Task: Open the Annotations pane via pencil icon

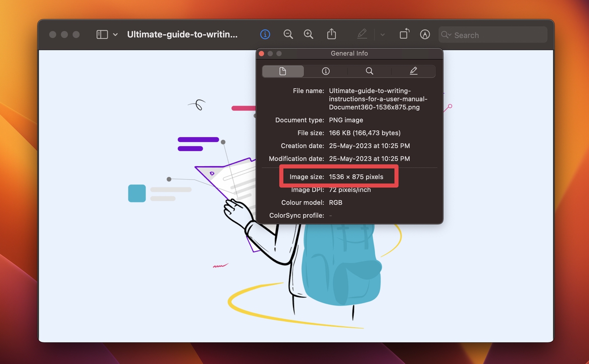Action: tap(413, 71)
